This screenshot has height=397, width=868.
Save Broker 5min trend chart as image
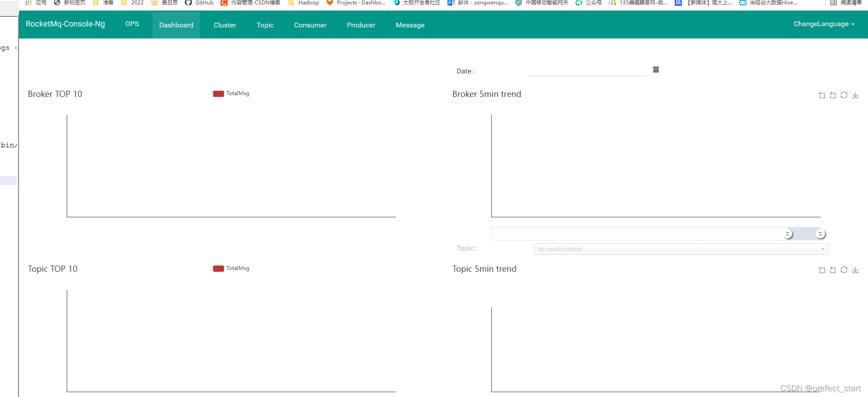856,95
